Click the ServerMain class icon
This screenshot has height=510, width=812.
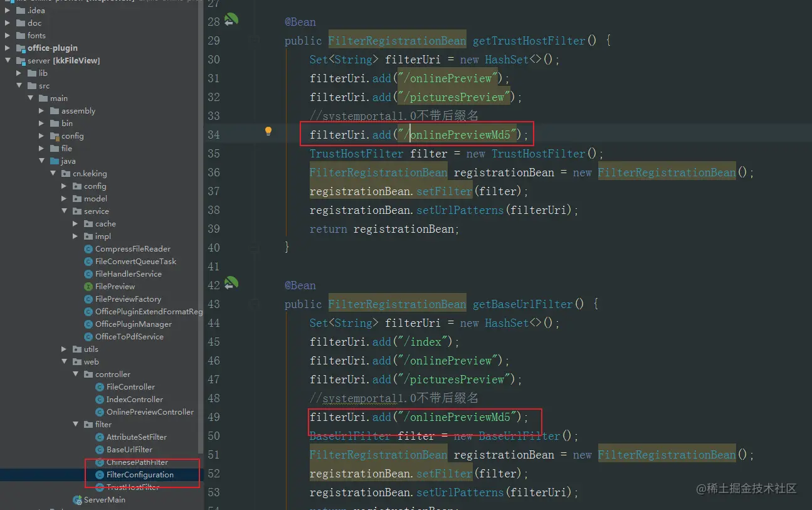(77, 500)
